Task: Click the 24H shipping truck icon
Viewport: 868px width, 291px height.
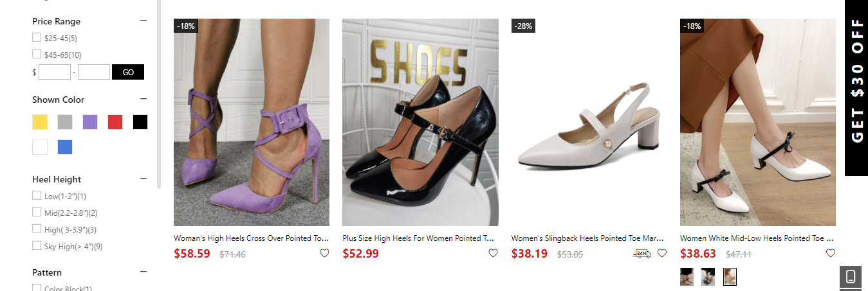Action: click(642, 254)
